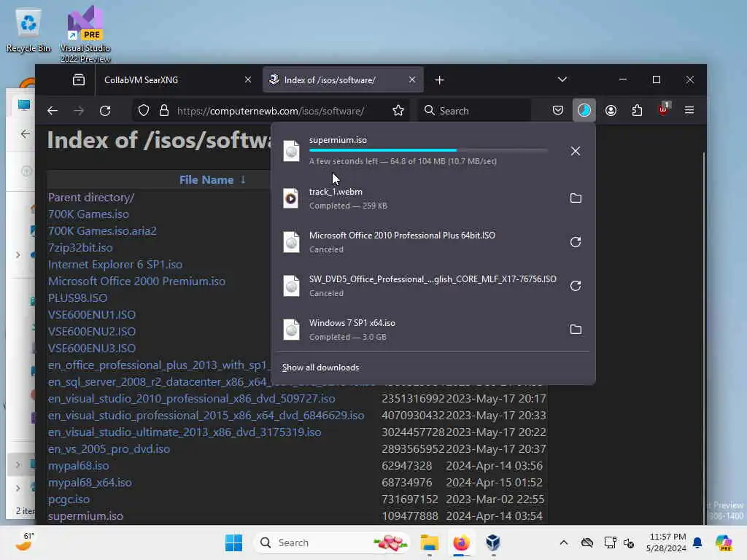This screenshot has height=560, width=747.
Task: Open the VirtualBox cube taskbar icon
Action: [493, 542]
